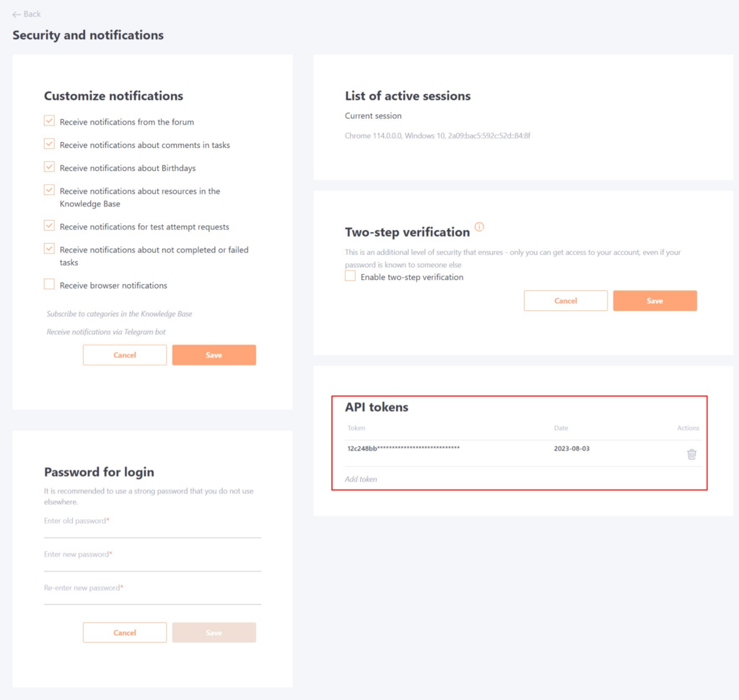Delete the API token using the trash icon

pos(691,454)
